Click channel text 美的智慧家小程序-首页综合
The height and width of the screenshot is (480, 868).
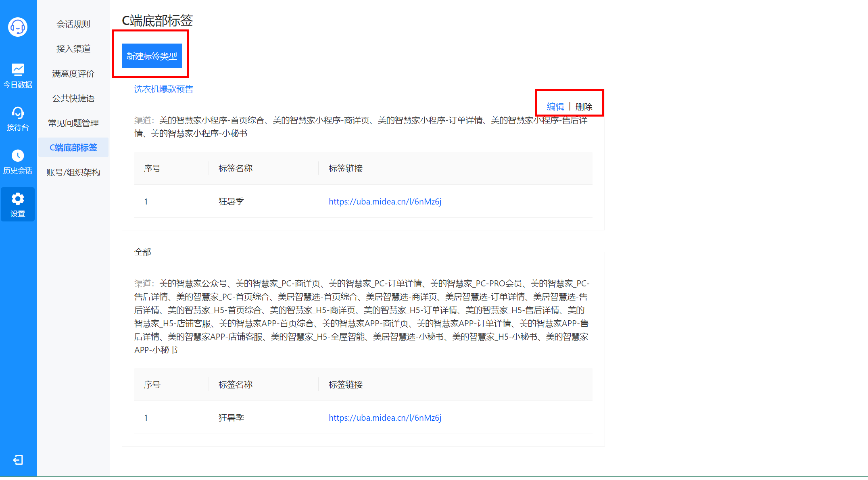click(211, 120)
